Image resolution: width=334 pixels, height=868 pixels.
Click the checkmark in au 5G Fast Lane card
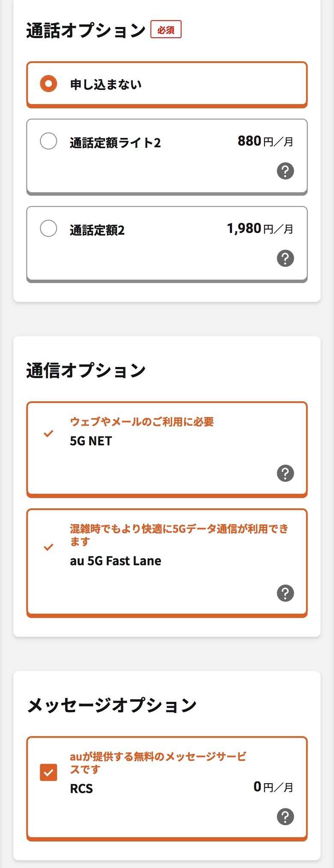pos(48,547)
